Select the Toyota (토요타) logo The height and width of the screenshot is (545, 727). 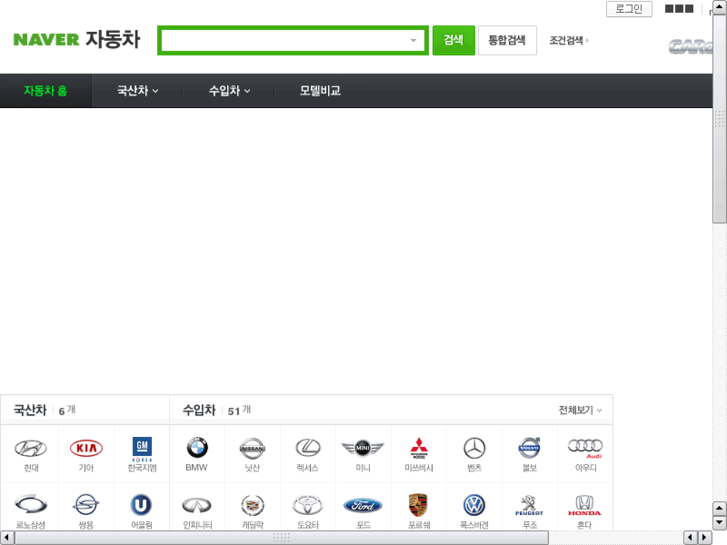pos(307,505)
